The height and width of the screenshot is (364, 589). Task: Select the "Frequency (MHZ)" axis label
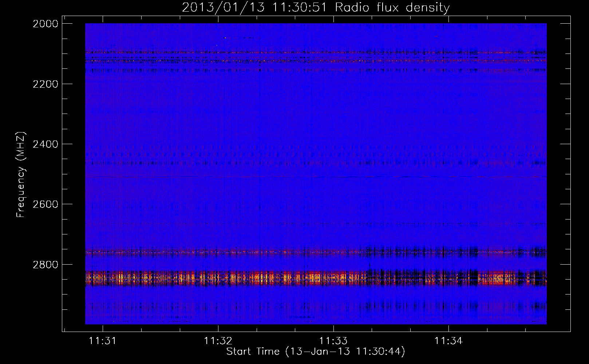coord(21,175)
